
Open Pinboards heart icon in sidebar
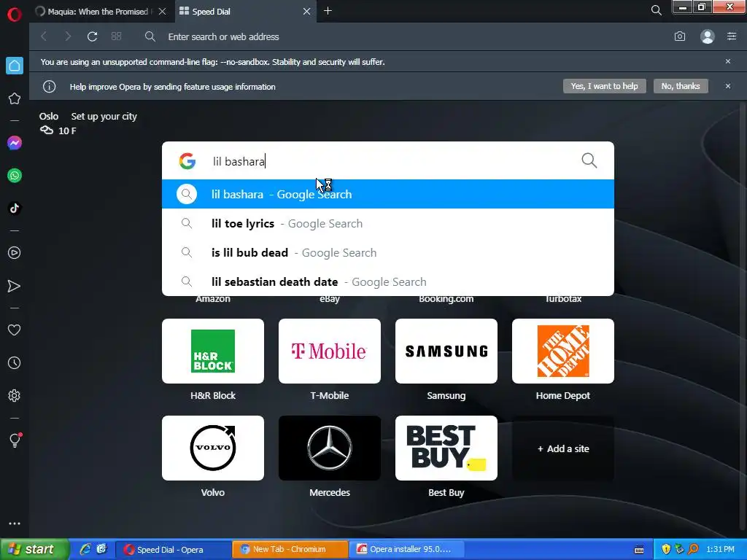point(15,330)
